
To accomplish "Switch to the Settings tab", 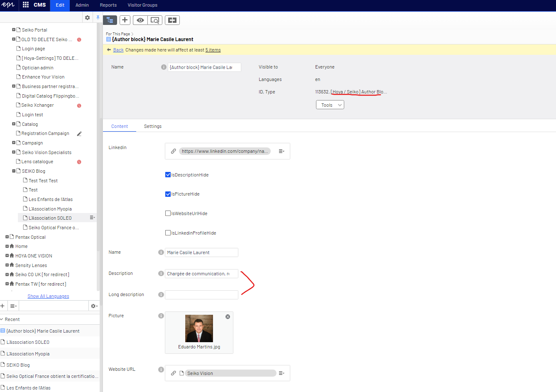I will (x=152, y=126).
